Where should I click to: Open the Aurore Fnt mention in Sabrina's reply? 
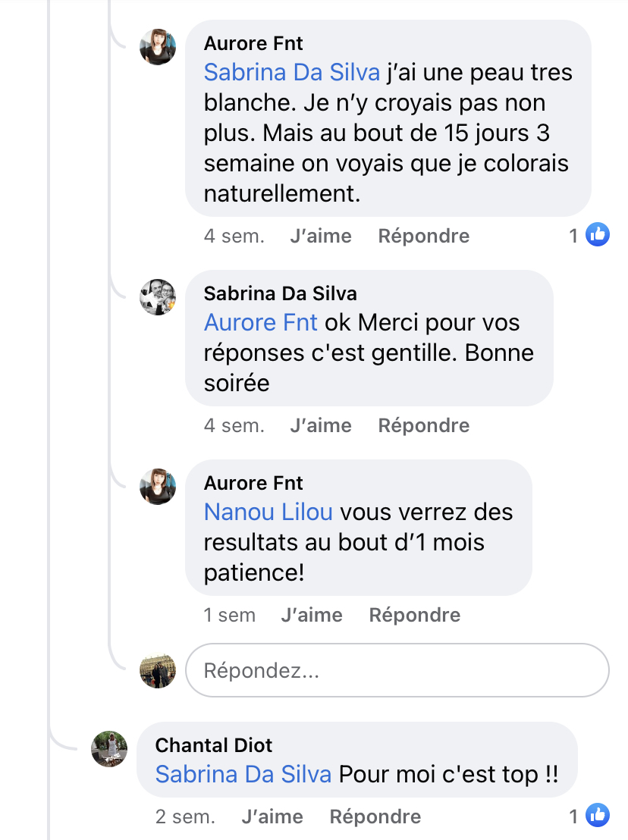[260, 322]
